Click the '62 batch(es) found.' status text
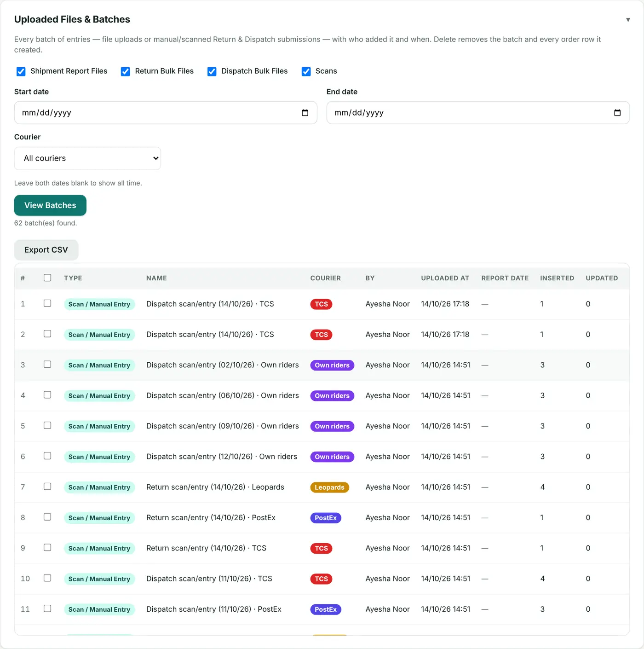 (46, 223)
